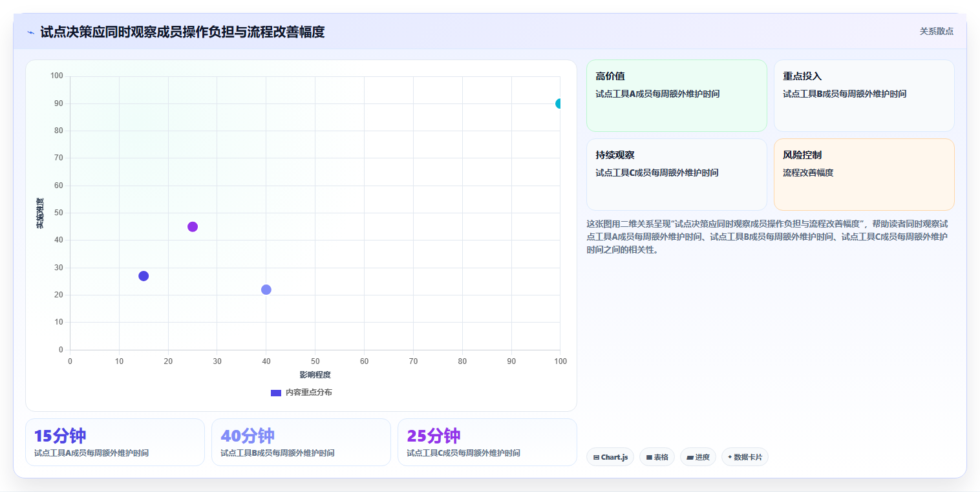Click x-axis tick label 50
Screen dimensions: 980x492
coord(315,361)
